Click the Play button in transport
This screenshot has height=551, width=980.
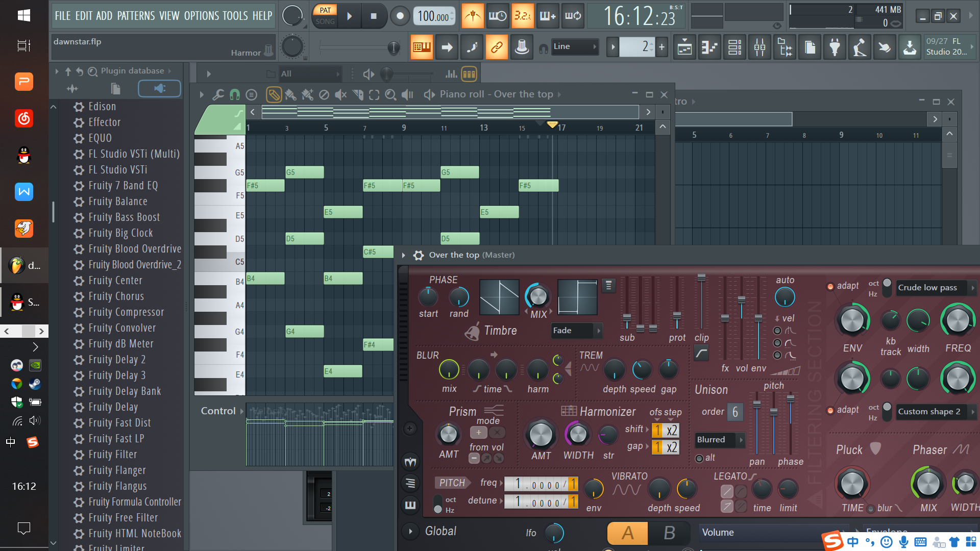click(x=350, y=16)
